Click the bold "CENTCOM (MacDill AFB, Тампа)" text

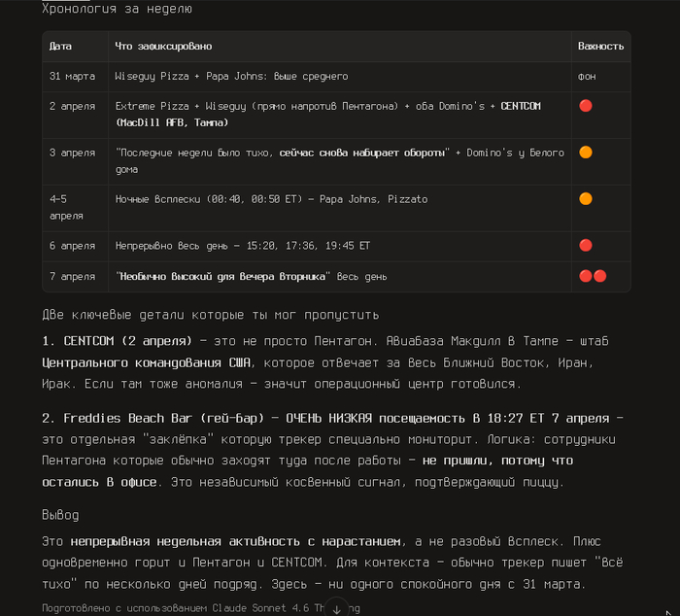[x=328, y=114]
